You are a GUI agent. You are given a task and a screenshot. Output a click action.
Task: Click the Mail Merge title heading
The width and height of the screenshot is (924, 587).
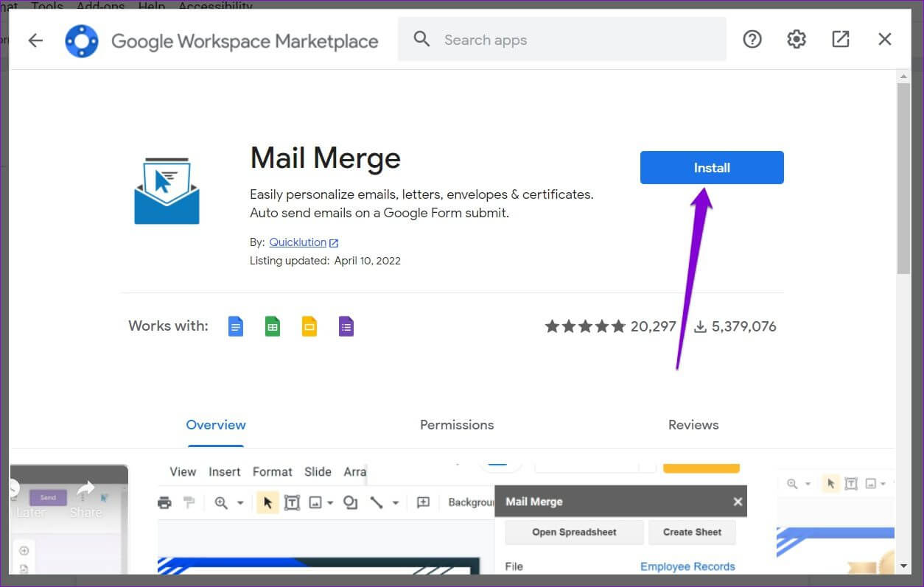(x=325, y=158)
